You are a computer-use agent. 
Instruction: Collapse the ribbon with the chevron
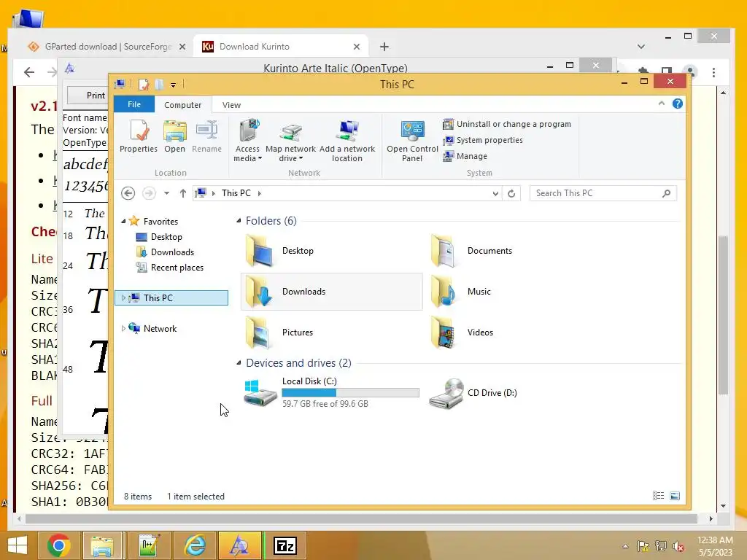pos(661,104)
